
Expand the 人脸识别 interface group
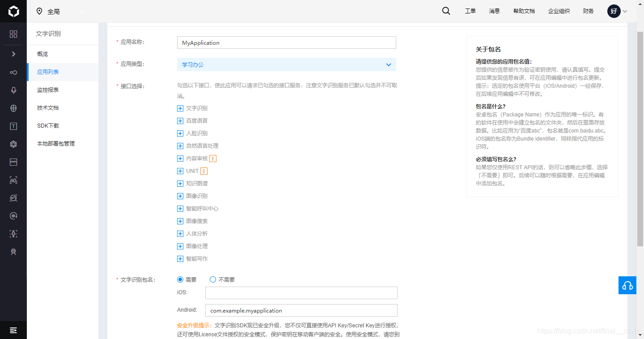(180, 133)
